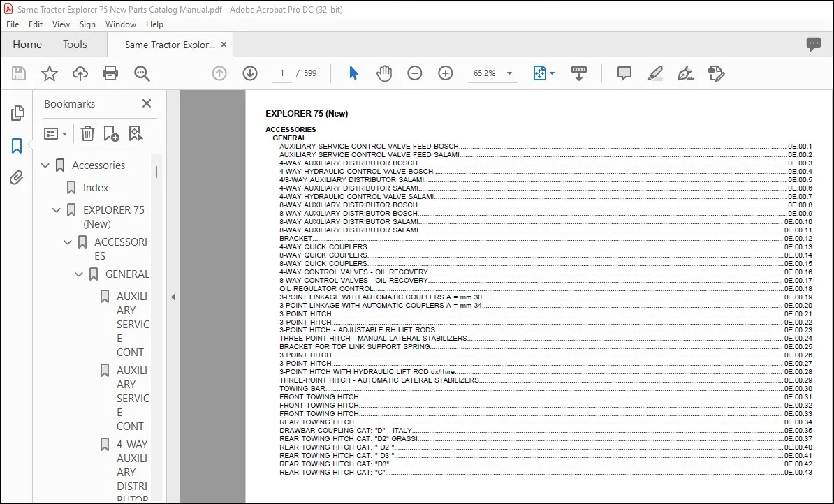
Task: Add file to starred favorites
Action: click(50, 73)
